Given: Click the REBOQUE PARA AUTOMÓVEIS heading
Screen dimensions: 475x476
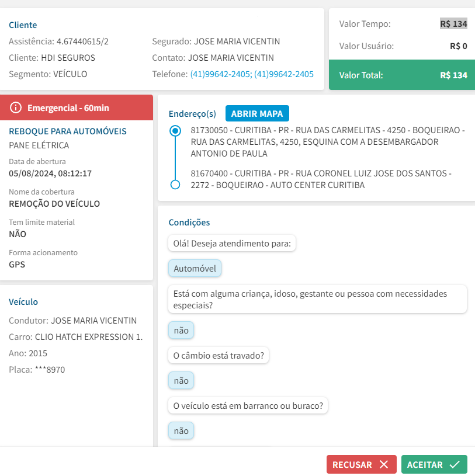Looking at the screenshot, I should click(68, 131).
